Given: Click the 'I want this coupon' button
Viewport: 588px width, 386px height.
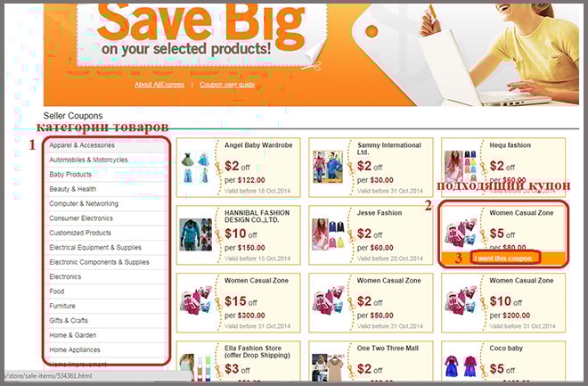Looking at the screenshot, I should 504,259.
